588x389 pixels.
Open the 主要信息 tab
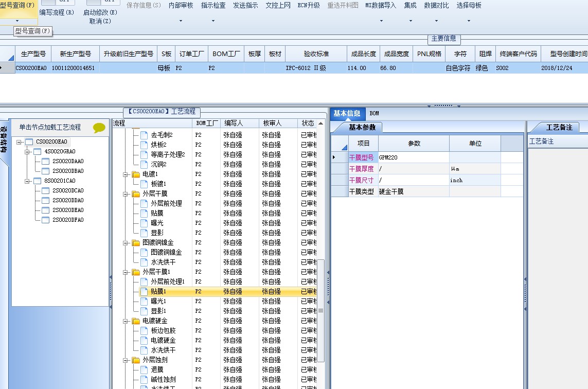443,39
